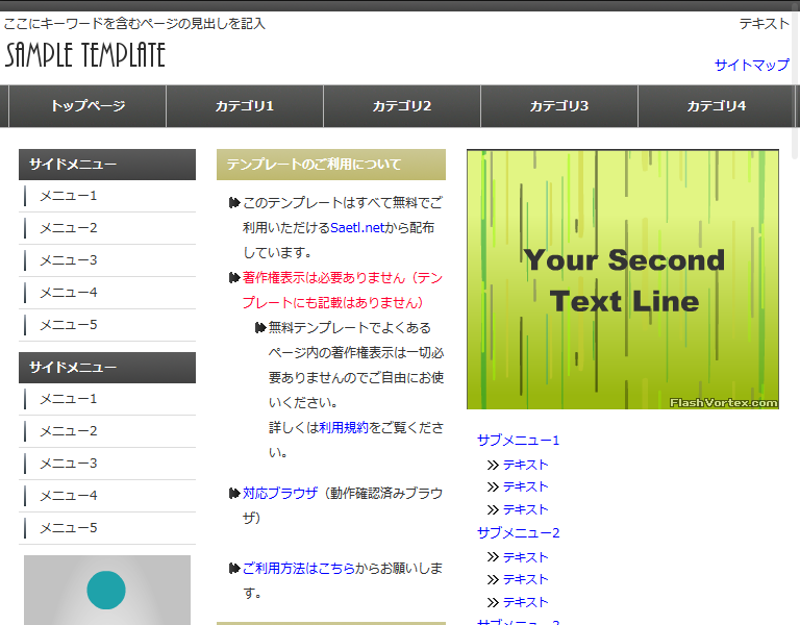Viewport: 800px width, 625px height.
Task: Open the サイトマップ link
Action: 751,65
